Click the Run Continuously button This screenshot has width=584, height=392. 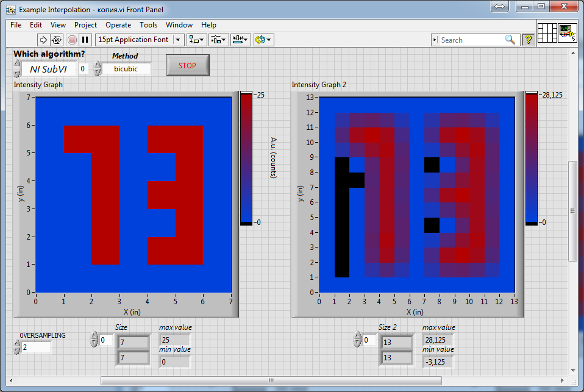pyautogui.click(x=57, y=40)
